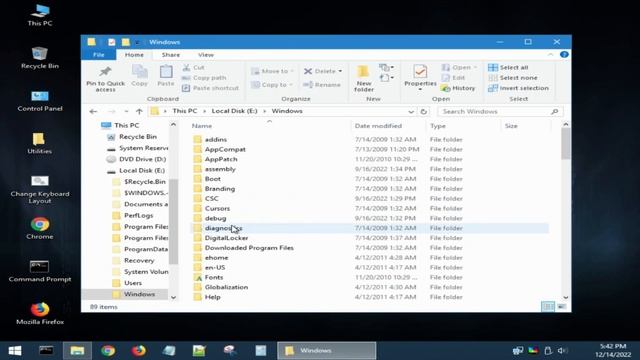Click Select all in ribbon

(508, 67)
